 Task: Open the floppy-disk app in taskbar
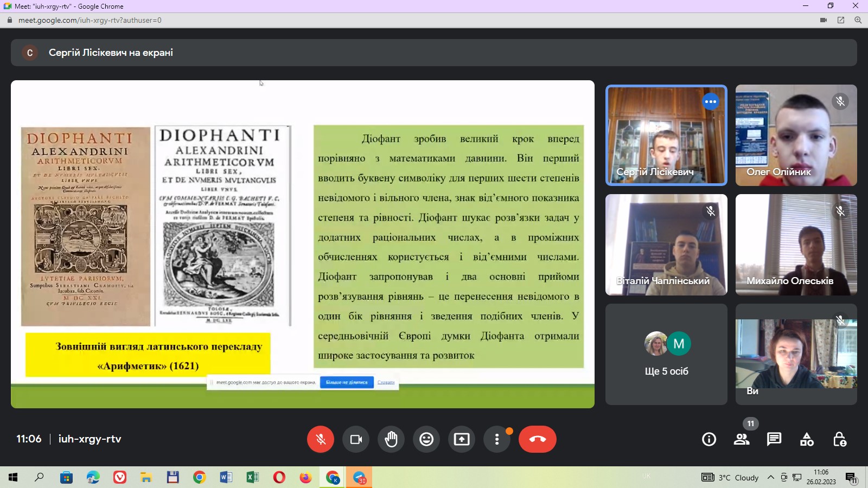[173, 477]
